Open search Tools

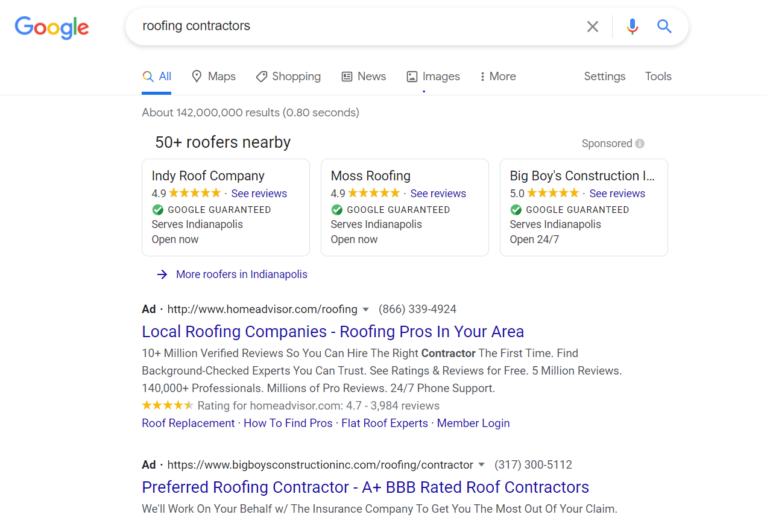(658, 76)
